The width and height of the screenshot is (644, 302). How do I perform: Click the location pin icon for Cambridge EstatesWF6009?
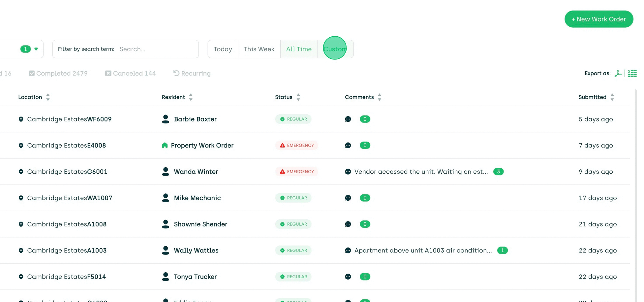(x=21, y=119)
